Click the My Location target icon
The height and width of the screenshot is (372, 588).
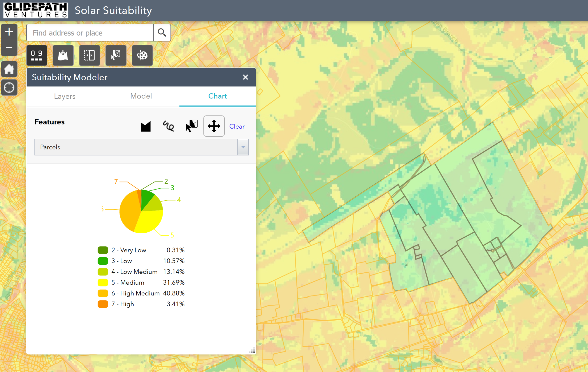coord(9,88)
